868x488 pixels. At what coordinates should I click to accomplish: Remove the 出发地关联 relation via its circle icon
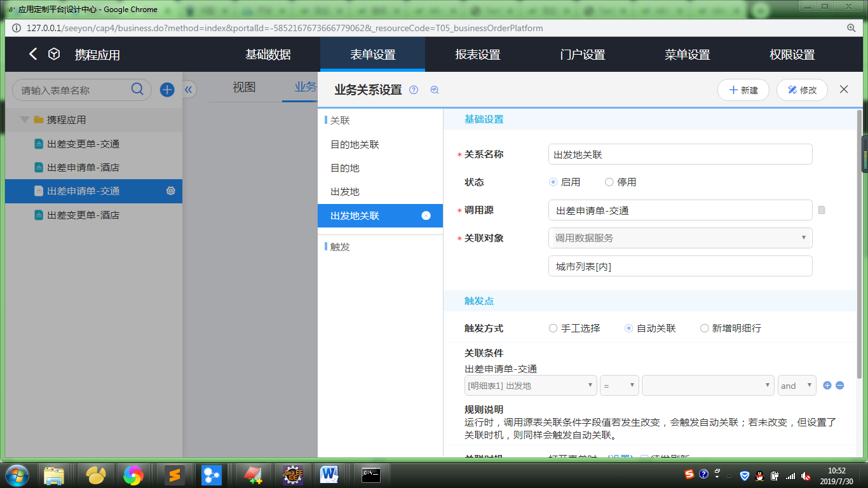[426, 215]
